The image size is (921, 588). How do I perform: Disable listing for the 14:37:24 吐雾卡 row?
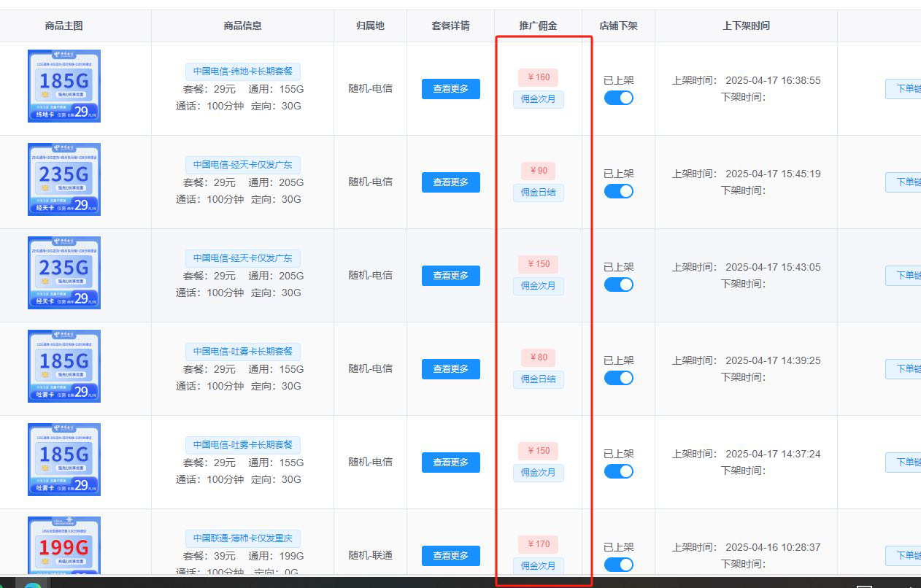(619, 471)
